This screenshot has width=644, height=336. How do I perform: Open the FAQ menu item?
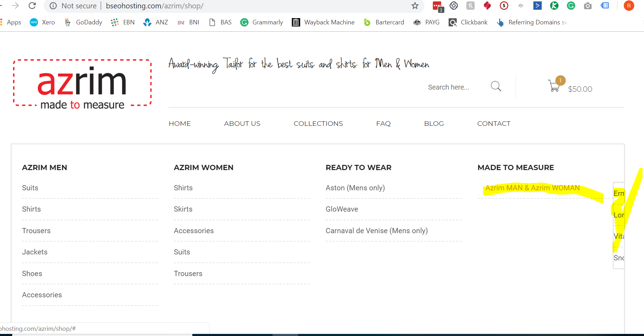coord(383,124)
